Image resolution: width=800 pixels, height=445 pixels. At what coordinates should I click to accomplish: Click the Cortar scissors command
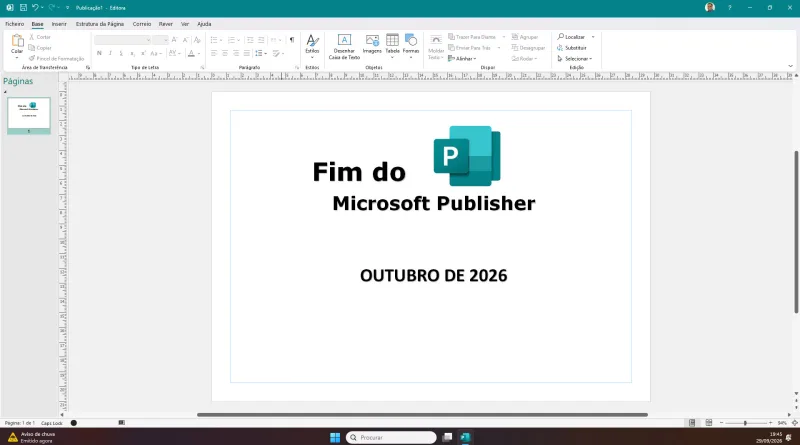pyautogui.click(x=40, y=37)
